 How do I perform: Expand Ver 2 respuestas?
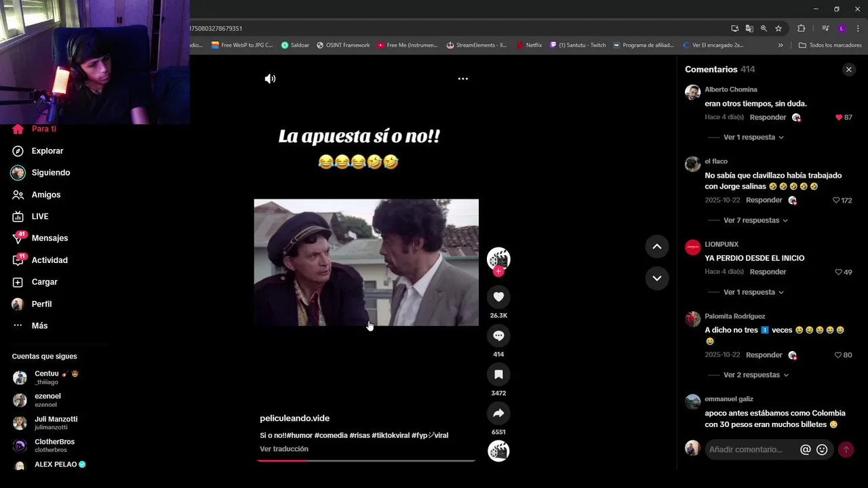pos(755,375)
